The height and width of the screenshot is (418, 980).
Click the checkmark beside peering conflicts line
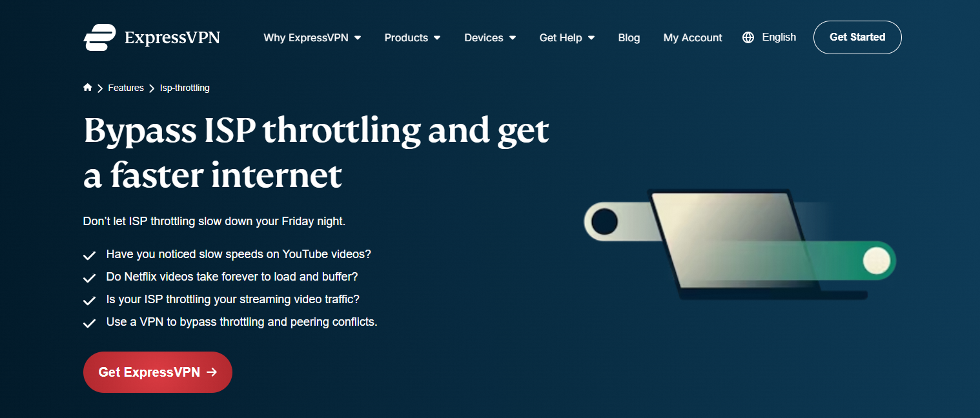click(x=90, y=324)
